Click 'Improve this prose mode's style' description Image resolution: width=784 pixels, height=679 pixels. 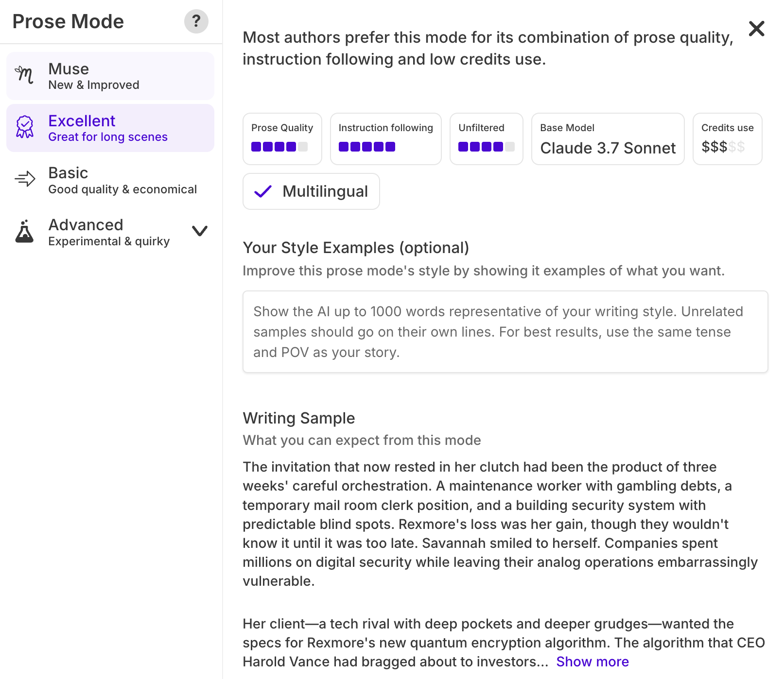484,271
